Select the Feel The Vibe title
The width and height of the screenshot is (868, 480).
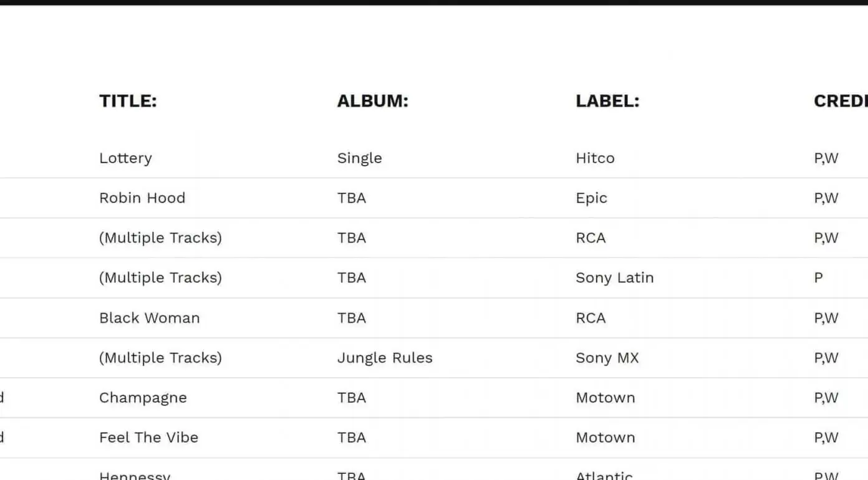[x=148, y=438]
